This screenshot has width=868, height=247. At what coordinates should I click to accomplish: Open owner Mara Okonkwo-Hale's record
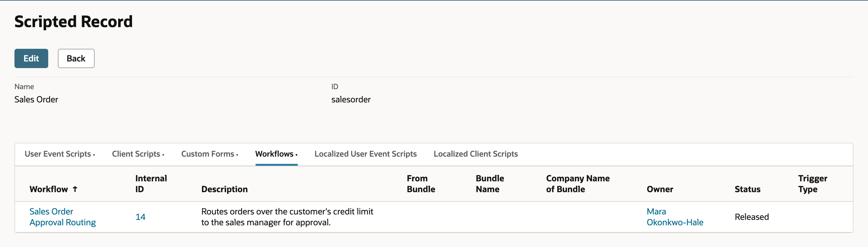[675, 217]
